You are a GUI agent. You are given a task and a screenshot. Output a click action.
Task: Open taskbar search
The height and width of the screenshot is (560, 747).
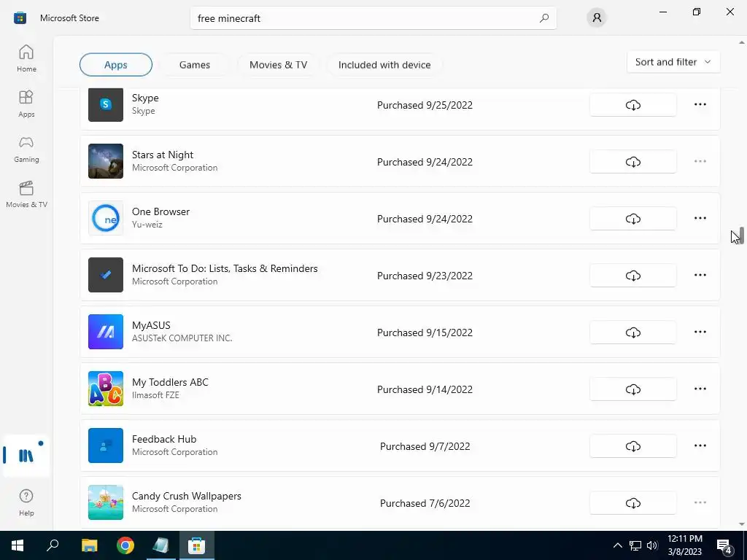[53, 545]
